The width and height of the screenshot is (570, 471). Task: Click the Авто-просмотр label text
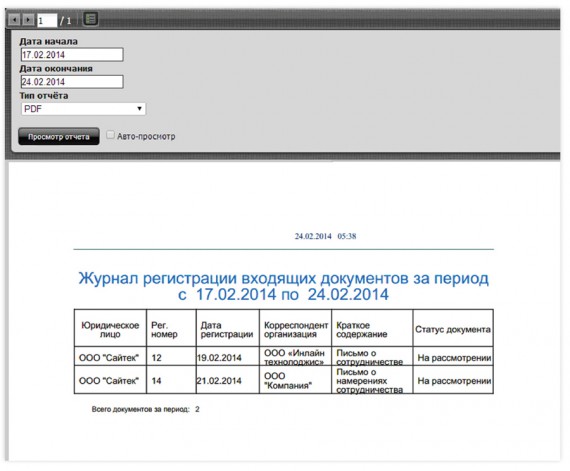[x=146, y=136]
